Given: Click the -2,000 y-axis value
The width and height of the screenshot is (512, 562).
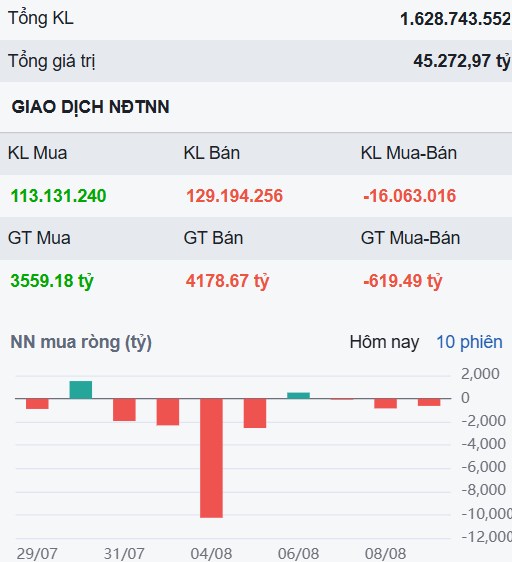Looking at the screenshot, I should [x=483, y=421].
